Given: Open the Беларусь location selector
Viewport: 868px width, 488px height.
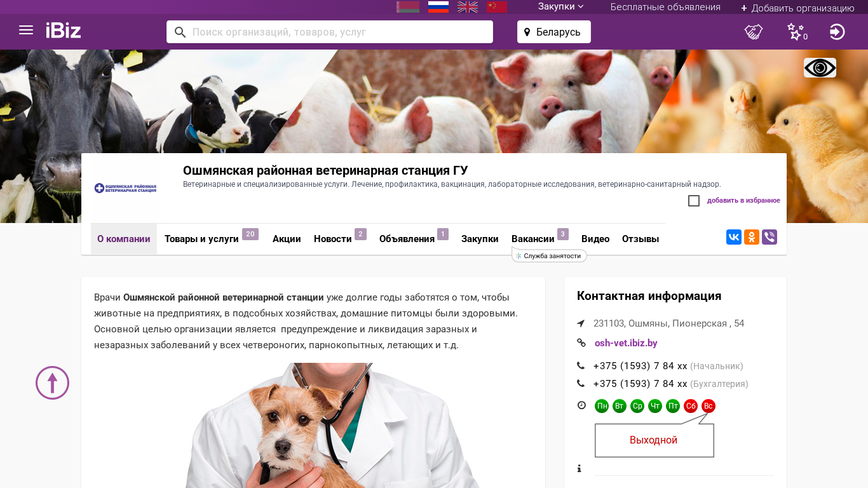Looking at the screenshot, I should point(554,32).
